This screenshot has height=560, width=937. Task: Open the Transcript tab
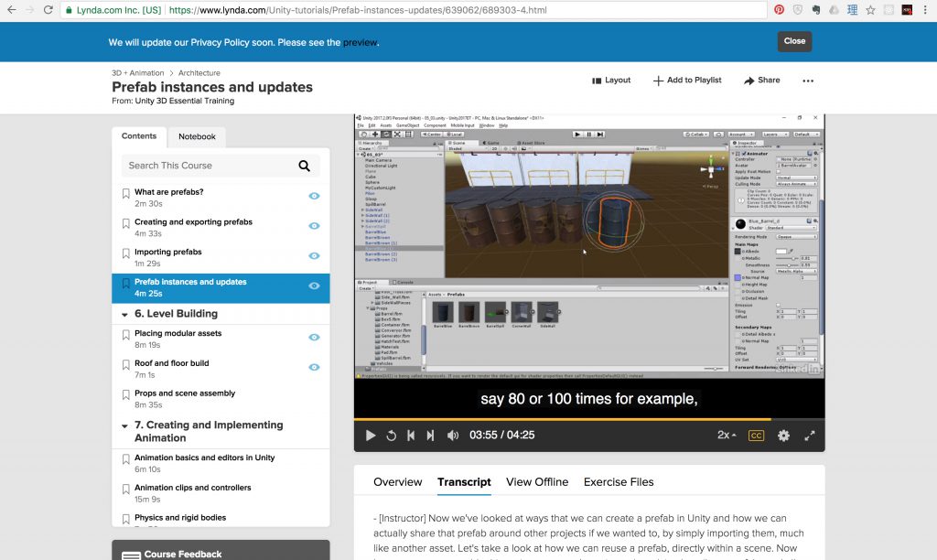[x=464, y=481]
